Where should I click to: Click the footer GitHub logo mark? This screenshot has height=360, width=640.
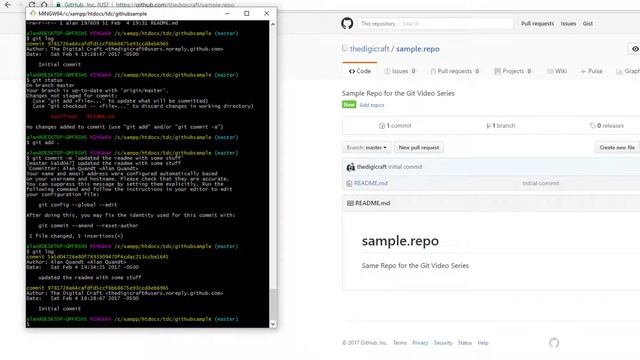(554, 343)
